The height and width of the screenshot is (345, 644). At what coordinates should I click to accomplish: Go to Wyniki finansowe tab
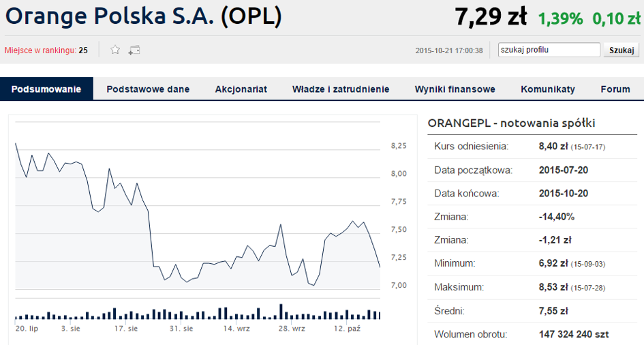(455, 89)
